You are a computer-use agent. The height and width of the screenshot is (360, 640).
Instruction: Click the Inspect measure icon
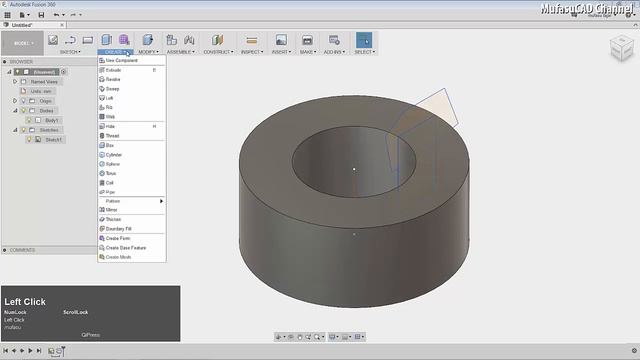pyautogui.click(x=252, y=40)
